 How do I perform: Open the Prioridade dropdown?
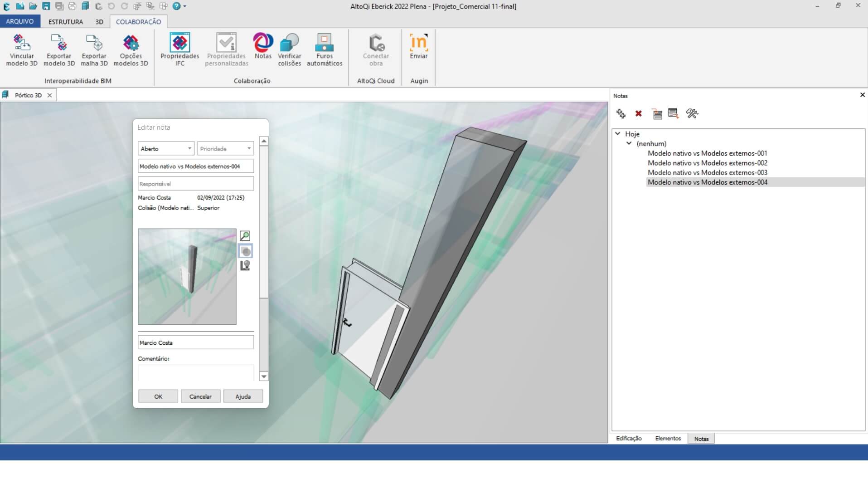[x=225, y=149]
